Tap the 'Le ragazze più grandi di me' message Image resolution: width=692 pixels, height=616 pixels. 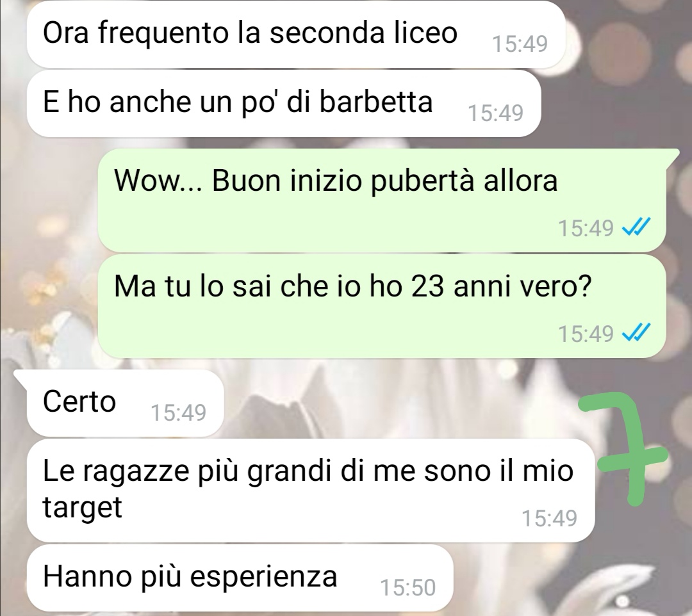point(311,490)
